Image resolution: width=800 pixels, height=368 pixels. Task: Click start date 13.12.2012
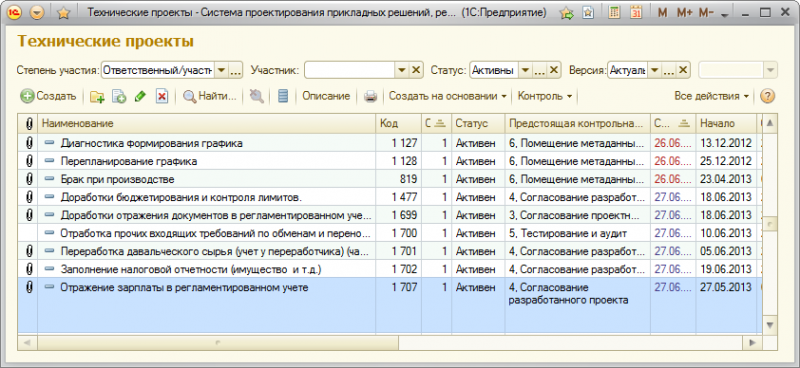click(726, 143)
